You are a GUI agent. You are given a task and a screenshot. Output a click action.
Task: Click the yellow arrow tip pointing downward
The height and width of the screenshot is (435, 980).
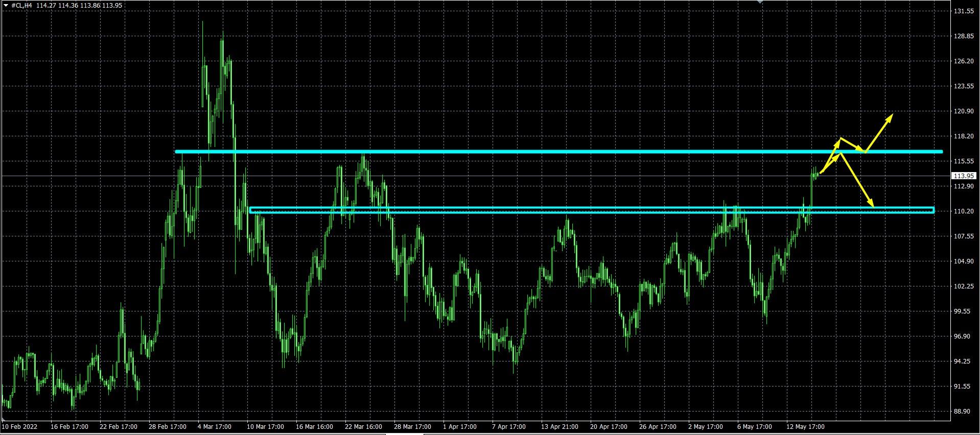[872, 205]
